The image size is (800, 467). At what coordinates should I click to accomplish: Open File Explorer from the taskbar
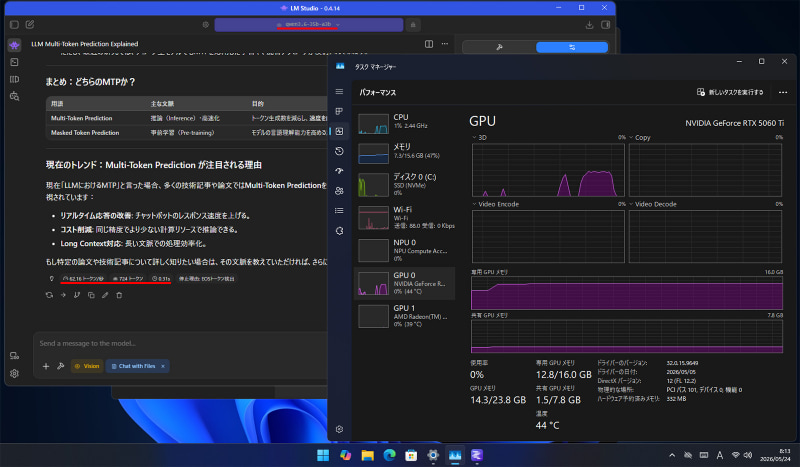coord(367,455)
